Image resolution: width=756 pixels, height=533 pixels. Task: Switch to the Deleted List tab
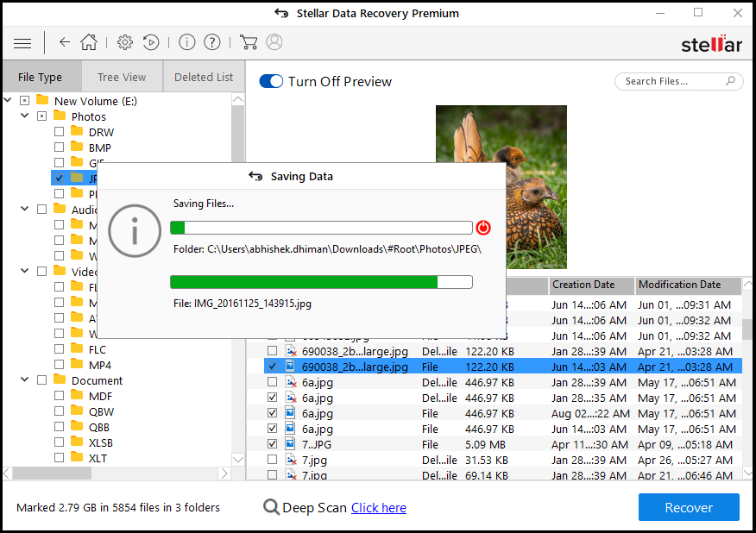(x=204, y=77)
